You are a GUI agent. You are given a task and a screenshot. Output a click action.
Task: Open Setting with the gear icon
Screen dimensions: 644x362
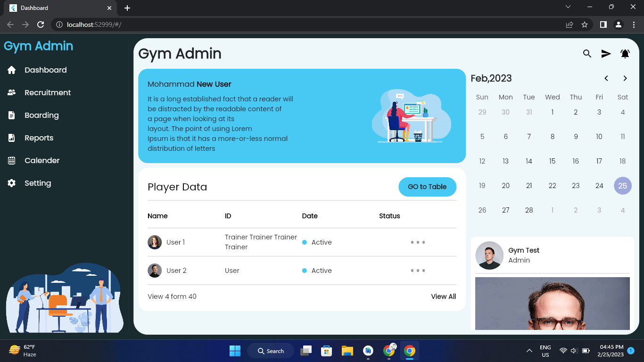(11, 183)
